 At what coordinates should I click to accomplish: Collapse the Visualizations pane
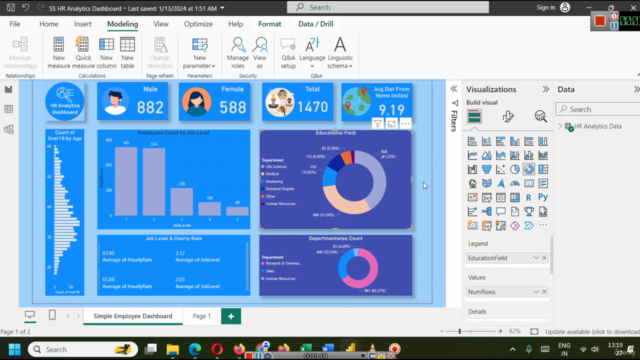(546, 89)
